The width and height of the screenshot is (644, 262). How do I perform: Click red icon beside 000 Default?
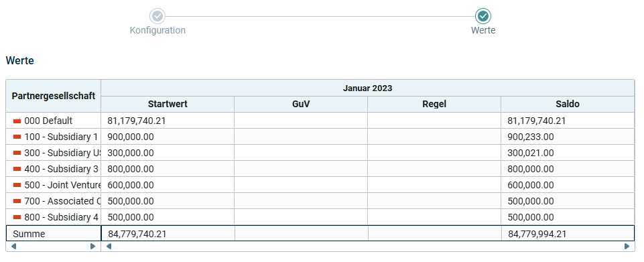coord(17,121)
